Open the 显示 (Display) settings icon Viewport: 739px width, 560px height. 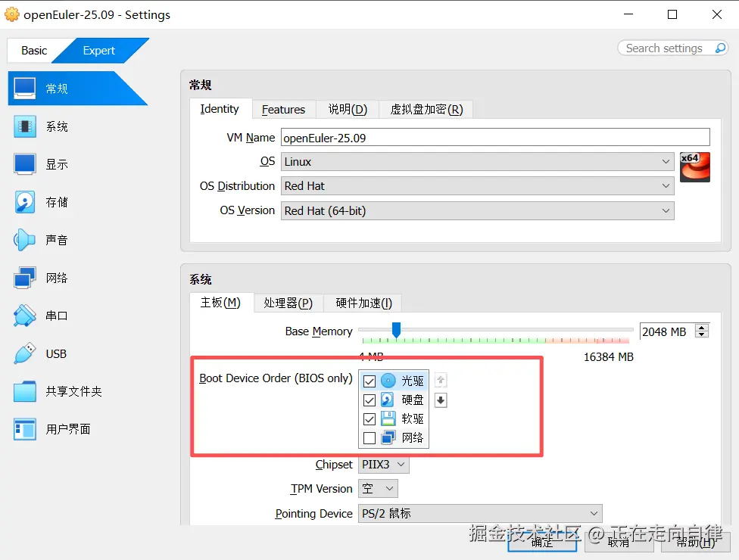click(x=24, y=164)
